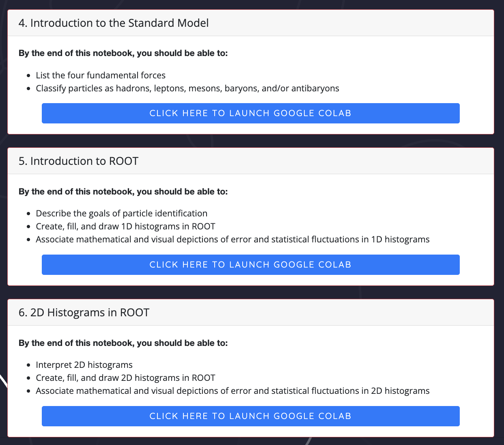The width and height of the screenshot is (504, 445).
Task: Click the bold objectives line in section 5
Action: point(123,192)
